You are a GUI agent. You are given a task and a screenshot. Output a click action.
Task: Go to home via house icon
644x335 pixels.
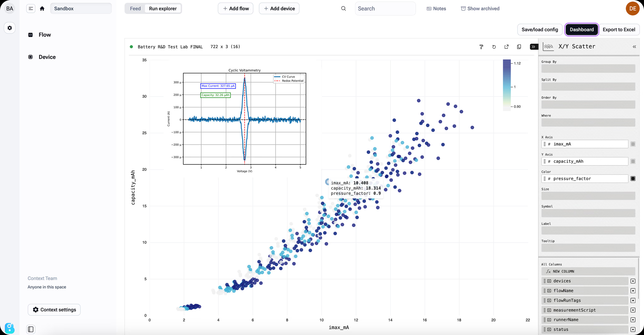coord(42,8)
